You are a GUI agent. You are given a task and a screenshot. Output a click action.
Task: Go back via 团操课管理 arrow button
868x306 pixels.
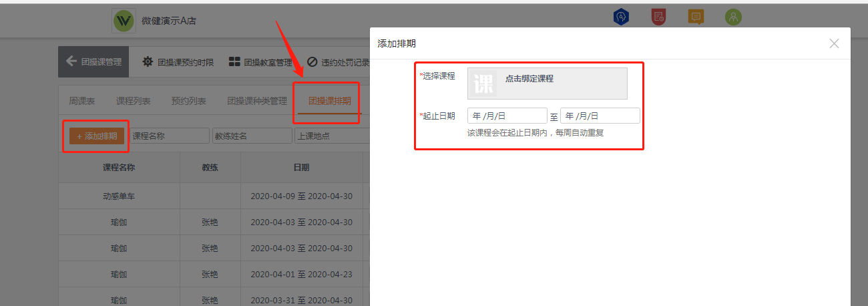tap(93, 62)
